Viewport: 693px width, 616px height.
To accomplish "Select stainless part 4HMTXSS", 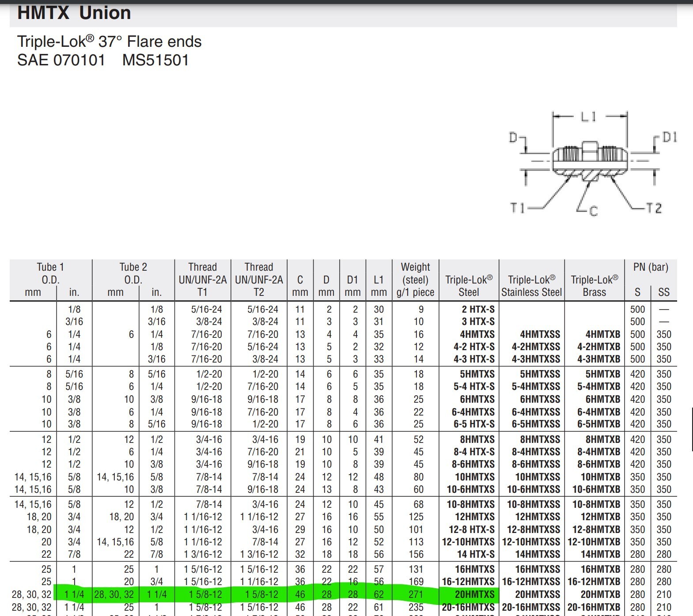I will click(540, 334).
